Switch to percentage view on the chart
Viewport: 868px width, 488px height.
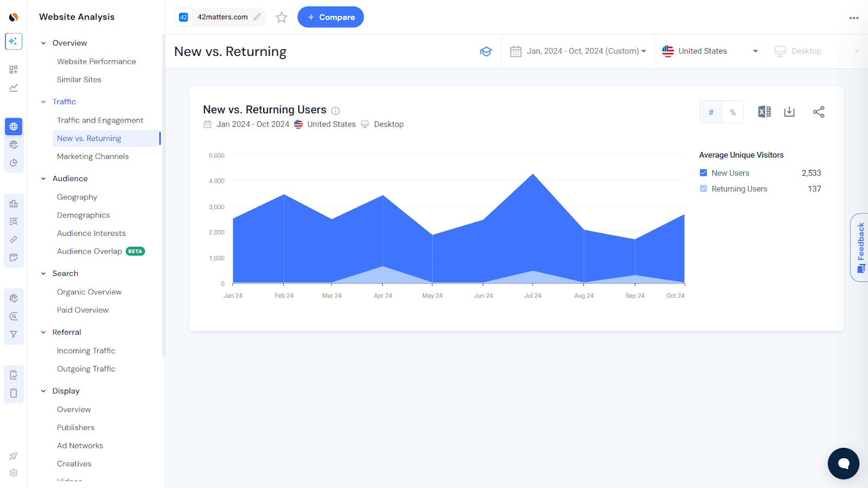pos(732,112)
